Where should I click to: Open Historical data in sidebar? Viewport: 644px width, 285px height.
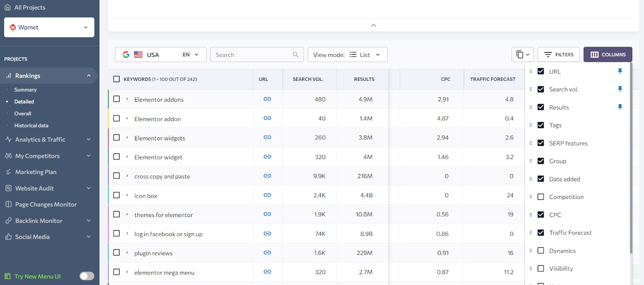[x=31, y=125]
